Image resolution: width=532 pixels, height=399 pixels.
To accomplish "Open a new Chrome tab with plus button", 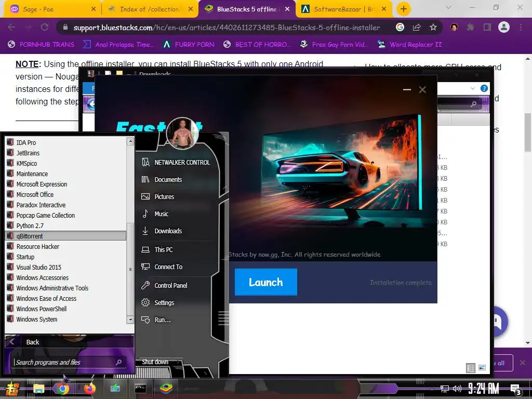I will (x=403, y=9).
